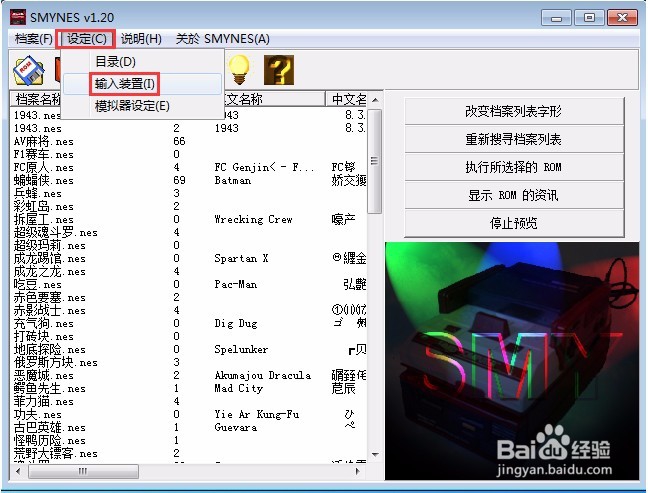Viewport: 648px width, 493px height.
Task: Select 怪鸭历险.nes in the file list
Action: pyautogui.click(x=50, y=441)
